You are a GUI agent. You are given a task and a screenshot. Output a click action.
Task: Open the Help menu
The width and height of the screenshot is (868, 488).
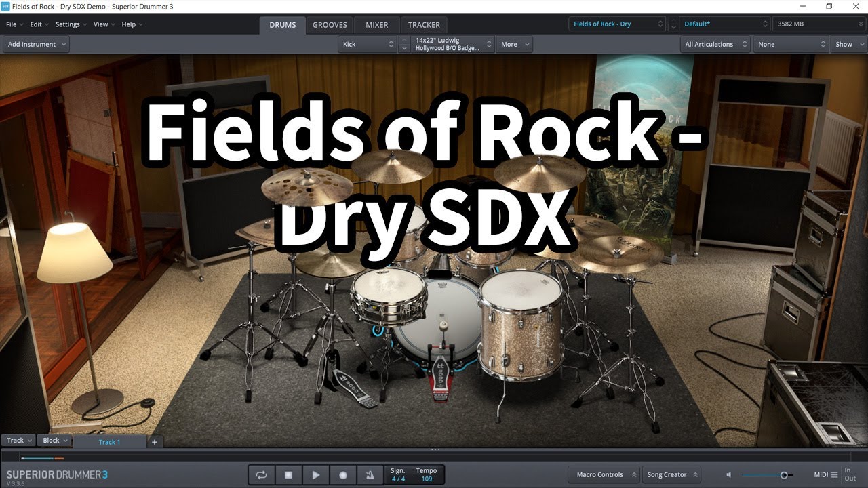coord(132,24)
